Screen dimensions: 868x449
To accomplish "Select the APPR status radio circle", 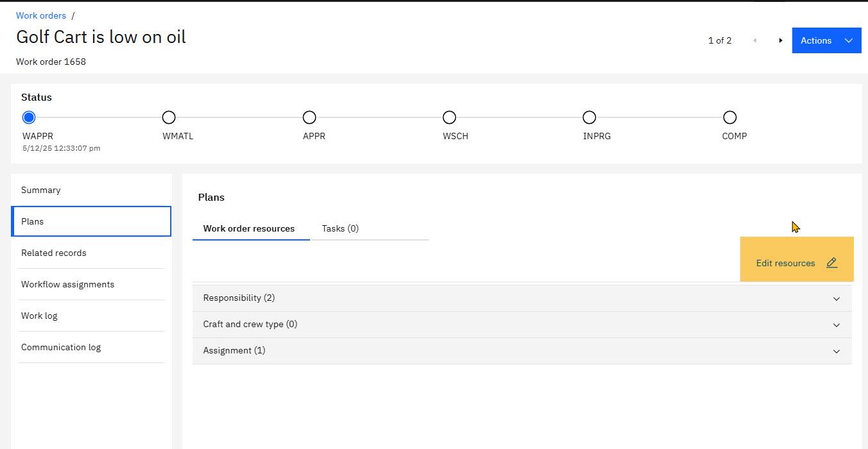I will pyautogui.click(x=309, y=117).
